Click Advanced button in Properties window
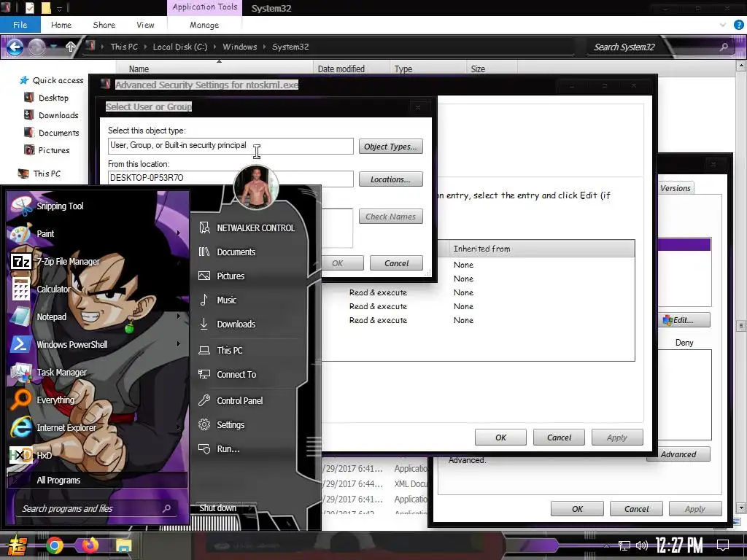 pos(678,454)
